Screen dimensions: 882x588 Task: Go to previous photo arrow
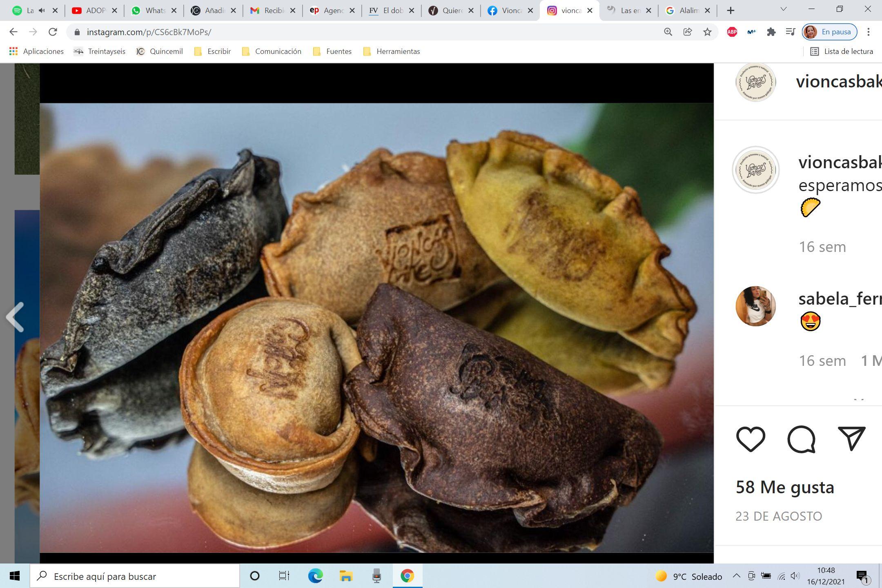[16, 317]
